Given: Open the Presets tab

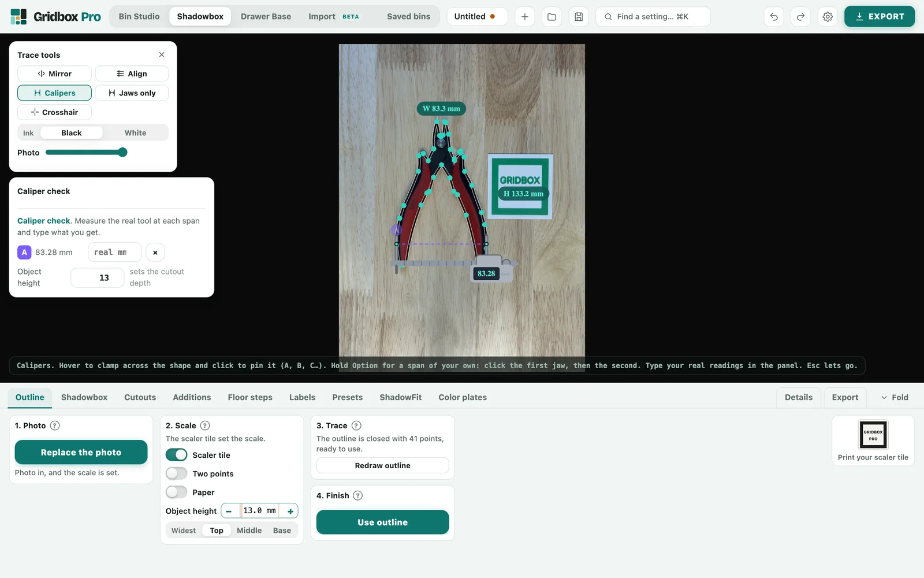Looking at the screenshot, I should pyautogui.click(x=347, y=398).
